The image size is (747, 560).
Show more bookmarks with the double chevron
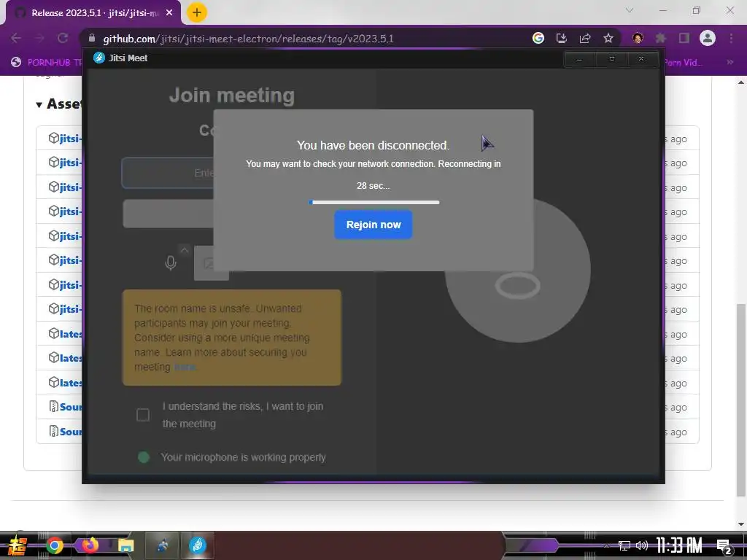pos(729,62)
